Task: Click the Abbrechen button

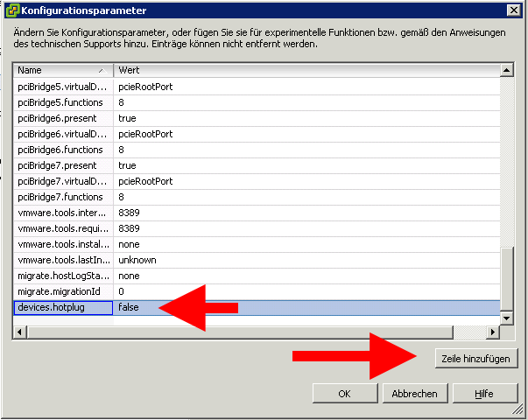Action: [414, 394]
